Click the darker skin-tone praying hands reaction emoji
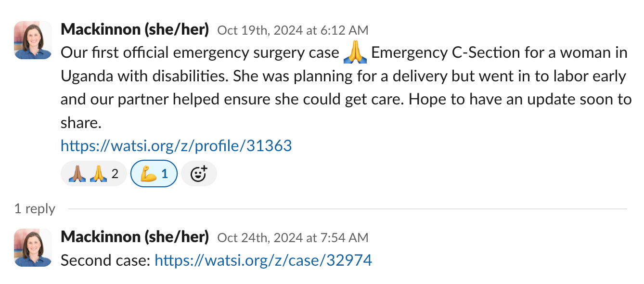644x284 pixels. (x=77, y=173)
